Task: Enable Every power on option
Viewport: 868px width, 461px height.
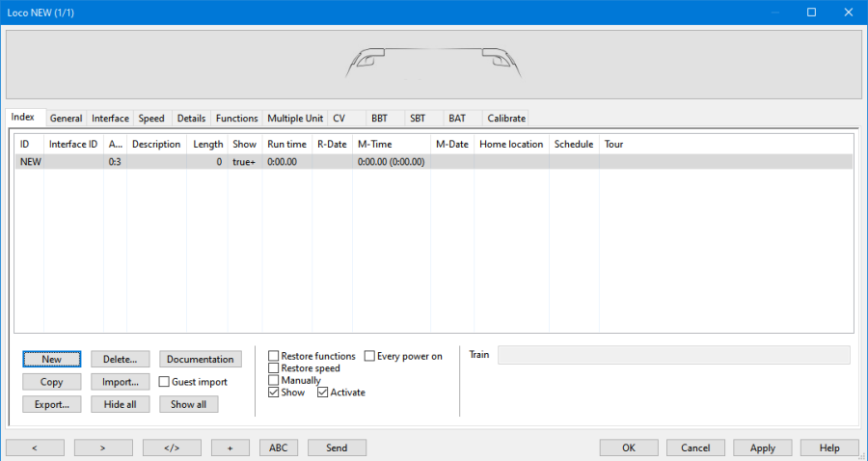Action: click(x=370, y=357)
